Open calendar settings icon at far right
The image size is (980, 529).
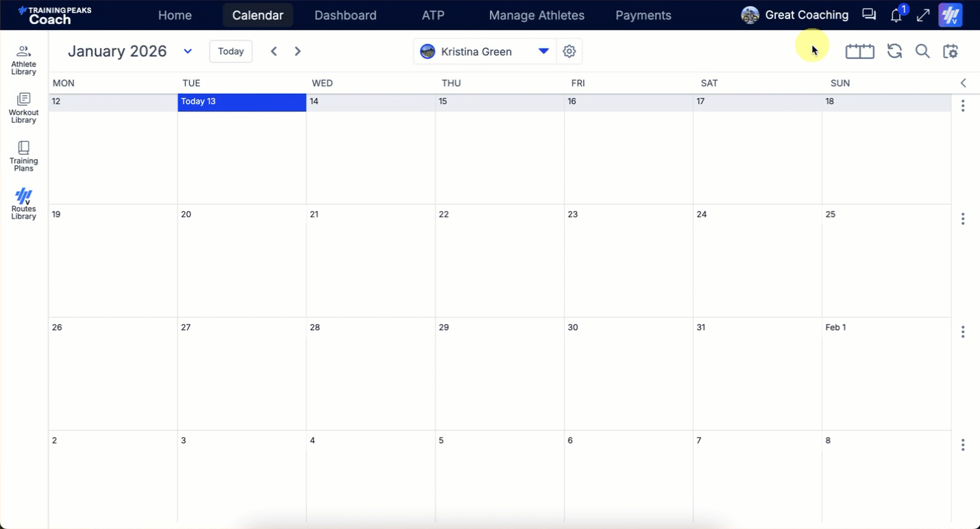click(951, 51)
